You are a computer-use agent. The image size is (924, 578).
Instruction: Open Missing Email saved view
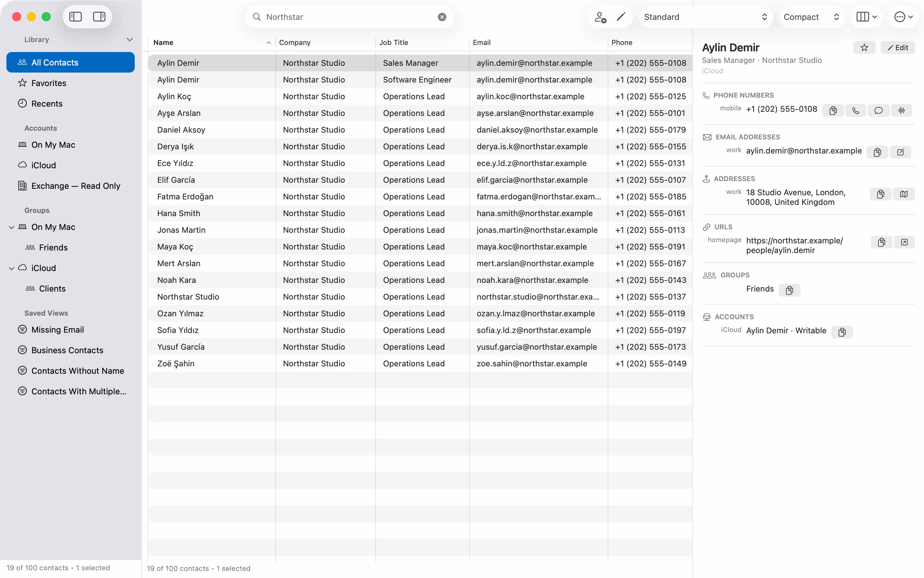(71, 329)
